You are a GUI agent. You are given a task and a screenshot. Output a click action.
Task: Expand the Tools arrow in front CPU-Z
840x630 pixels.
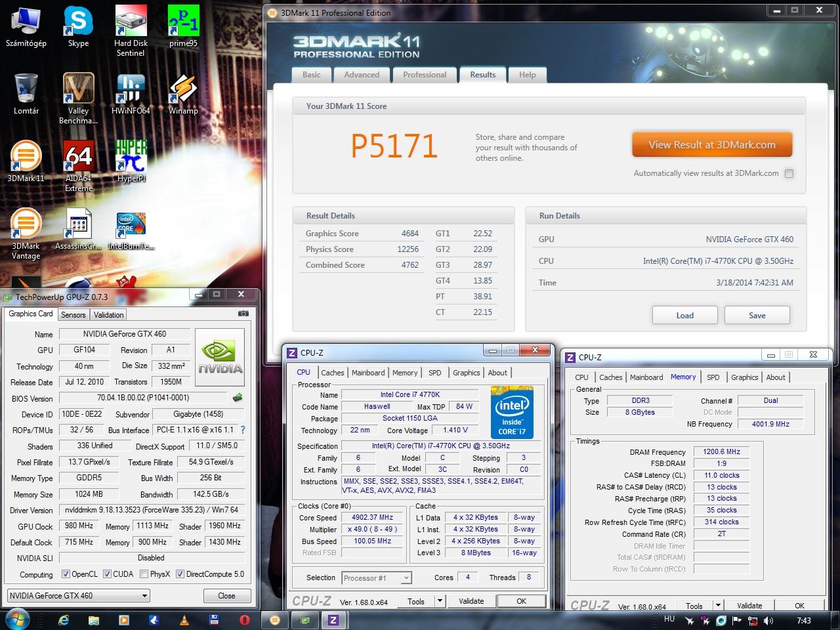pos(440,600)
